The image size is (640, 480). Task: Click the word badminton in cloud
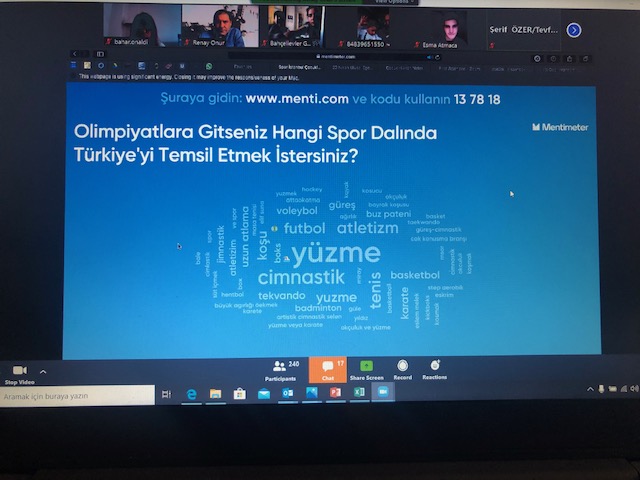pyautogui.click(x=318, y=308)
